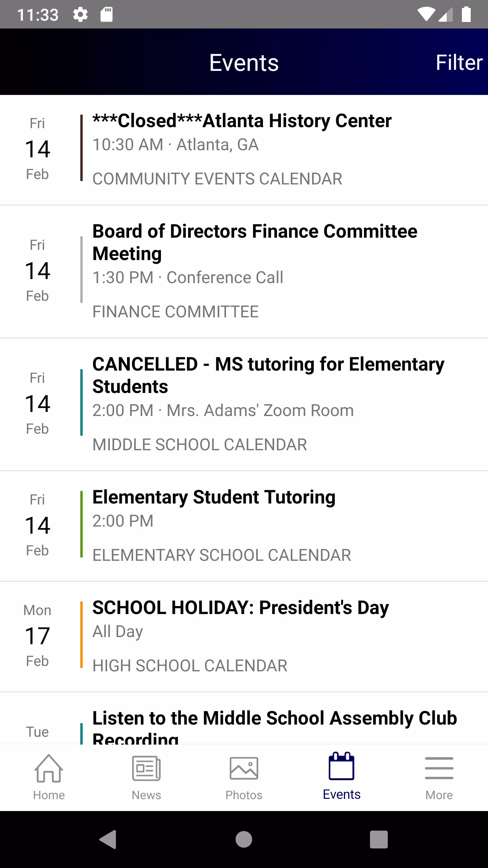Select the Events calendar icon
Viewport: 488px width, 868px height.
click(342, 766)
